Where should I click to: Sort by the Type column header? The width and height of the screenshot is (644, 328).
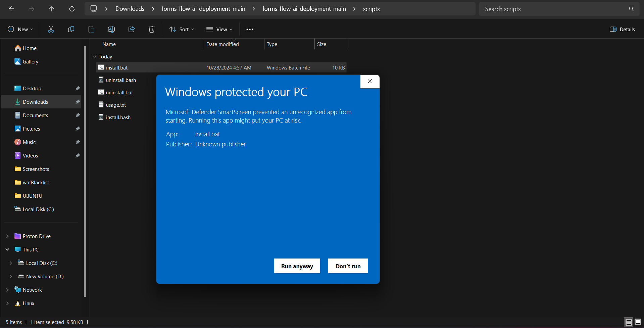tap(272, 44)
